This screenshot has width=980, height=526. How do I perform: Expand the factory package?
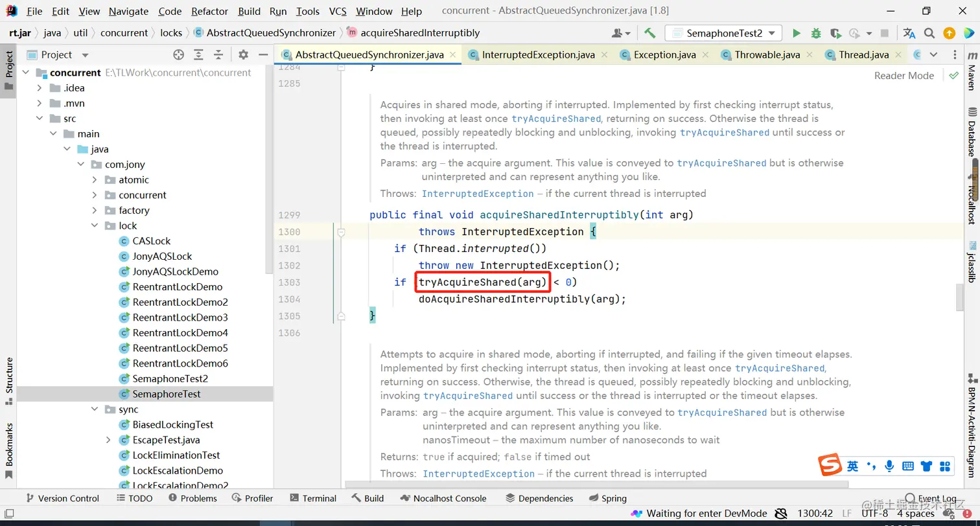(95, 211)
